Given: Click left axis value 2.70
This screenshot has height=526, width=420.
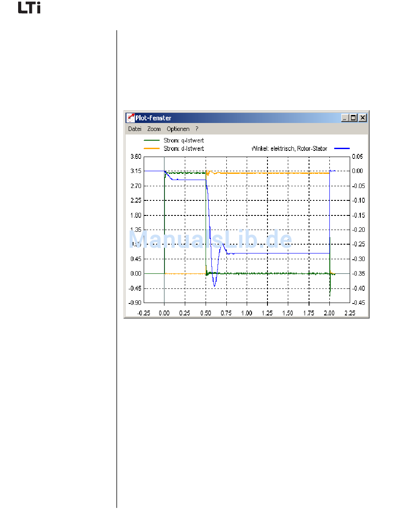Looking at the screenshot, I should [x=136, y=186].
